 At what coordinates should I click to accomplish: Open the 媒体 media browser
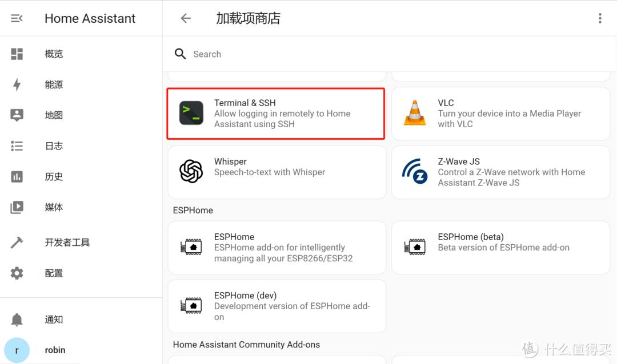(x=54, y=207)
